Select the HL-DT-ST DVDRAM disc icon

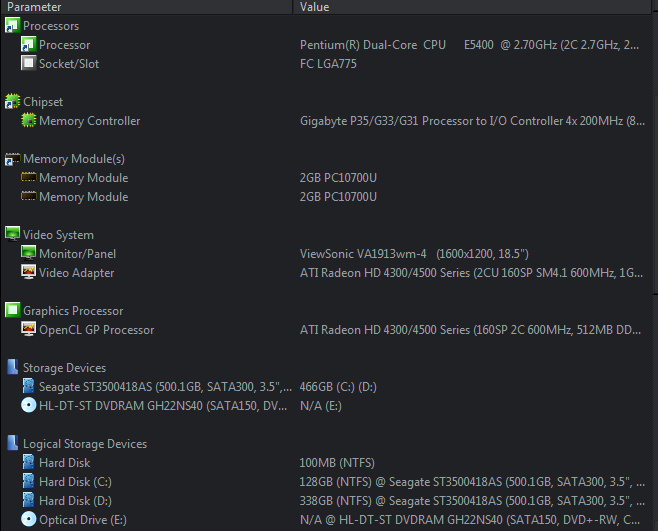point(29,405)
